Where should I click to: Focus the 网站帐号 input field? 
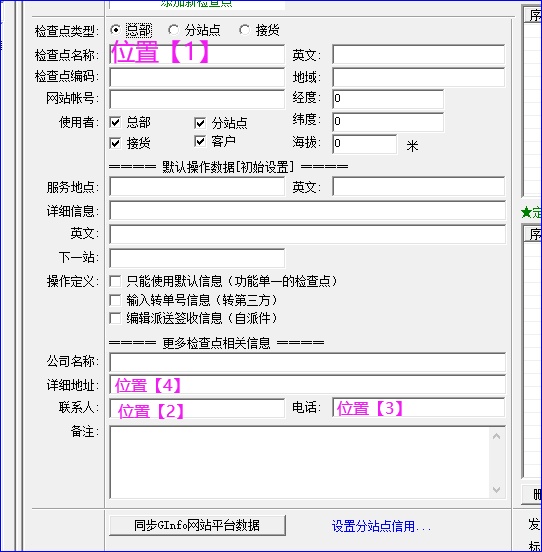pos(197,99)
